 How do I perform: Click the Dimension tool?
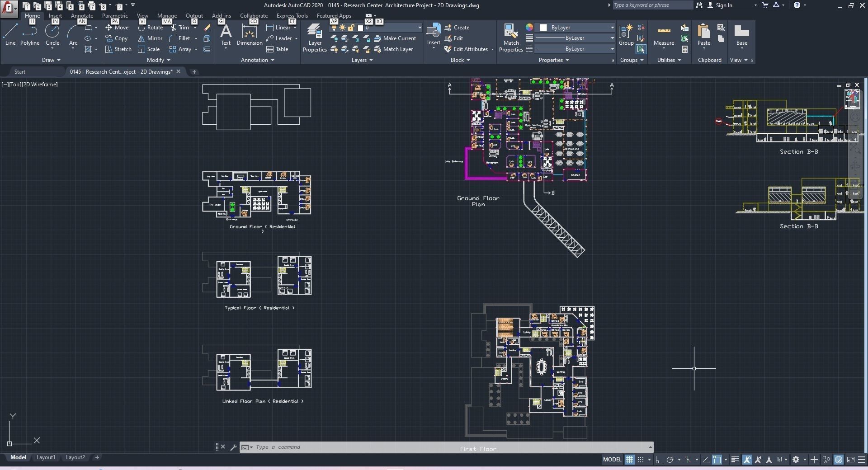point(250,35)
